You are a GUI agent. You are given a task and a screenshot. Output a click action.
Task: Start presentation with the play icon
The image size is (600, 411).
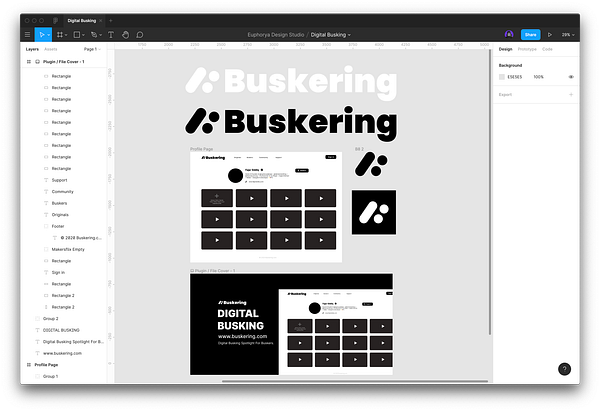550,35
